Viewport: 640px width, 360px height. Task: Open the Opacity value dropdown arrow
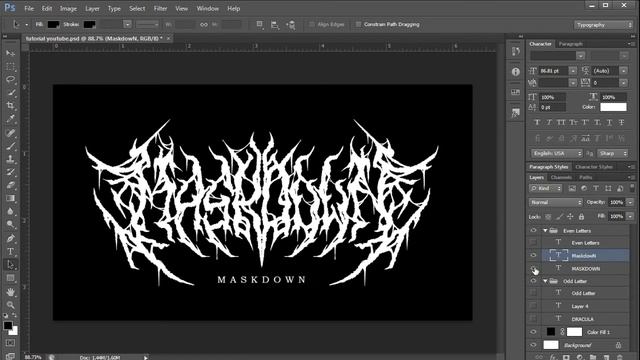point(630,202)
